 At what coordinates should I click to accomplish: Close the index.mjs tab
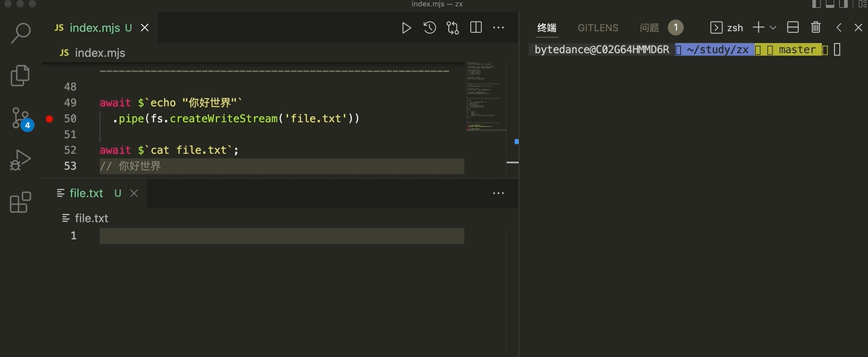tap(145, 28)
